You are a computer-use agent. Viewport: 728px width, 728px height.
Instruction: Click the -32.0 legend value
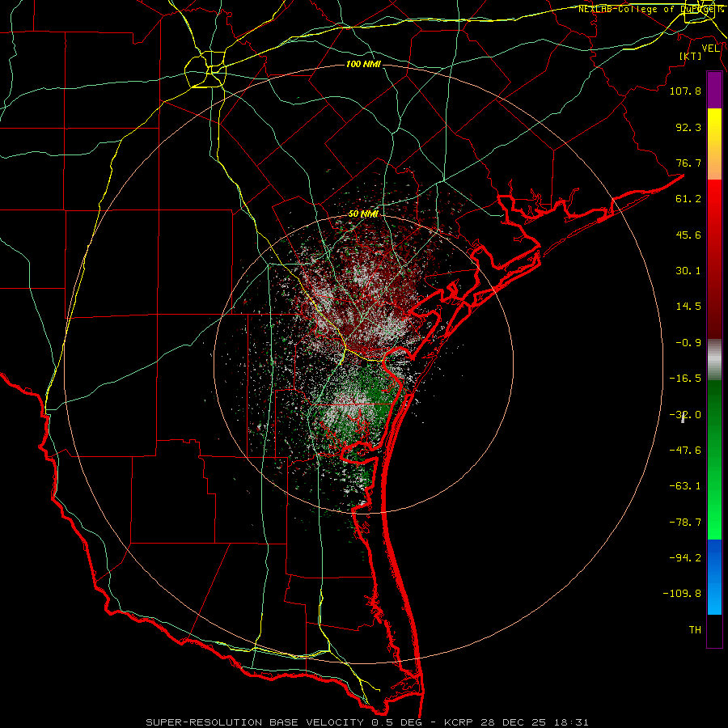point(685,415)
